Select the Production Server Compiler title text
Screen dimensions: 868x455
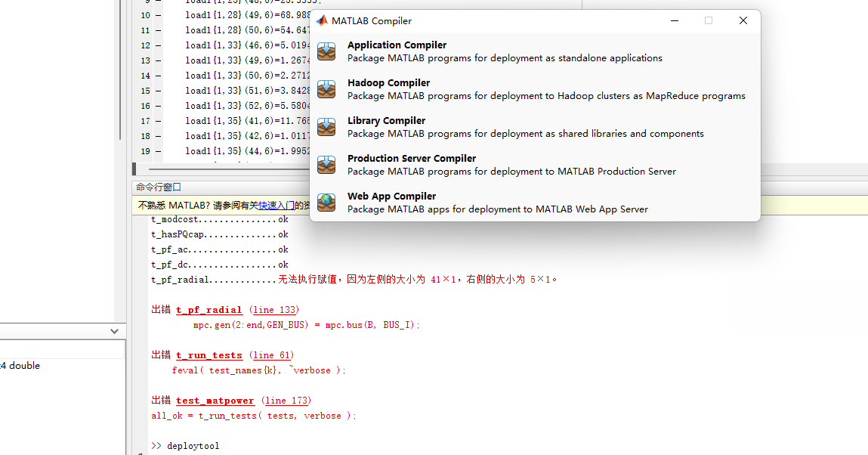tap(412, 158)
